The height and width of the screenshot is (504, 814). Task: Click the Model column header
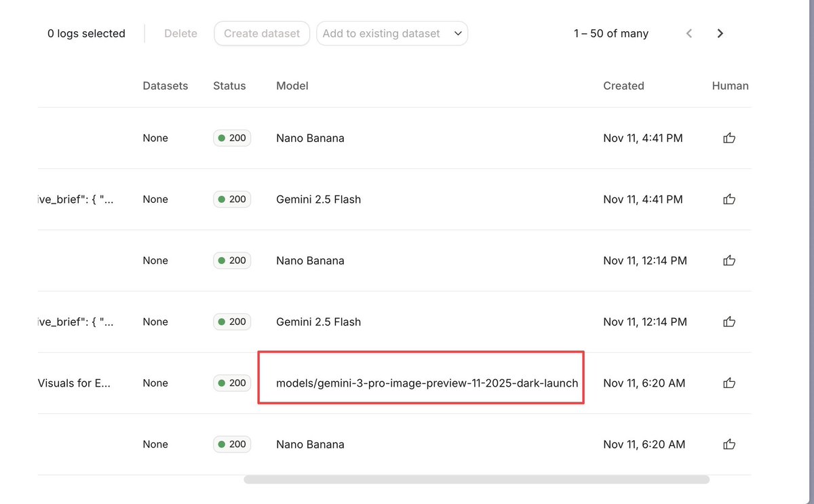tap(292, 85)
